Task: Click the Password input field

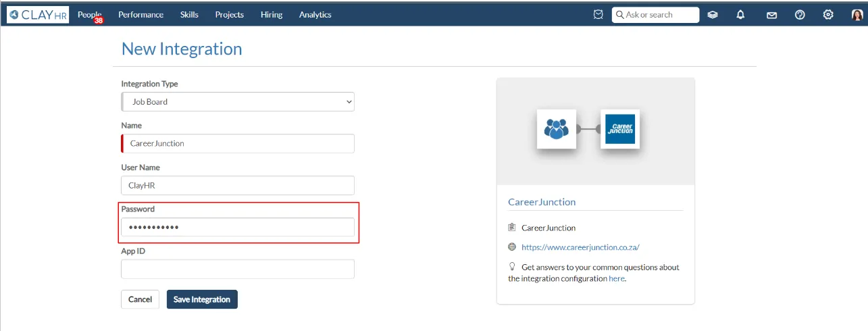Action: pos(238,228)
